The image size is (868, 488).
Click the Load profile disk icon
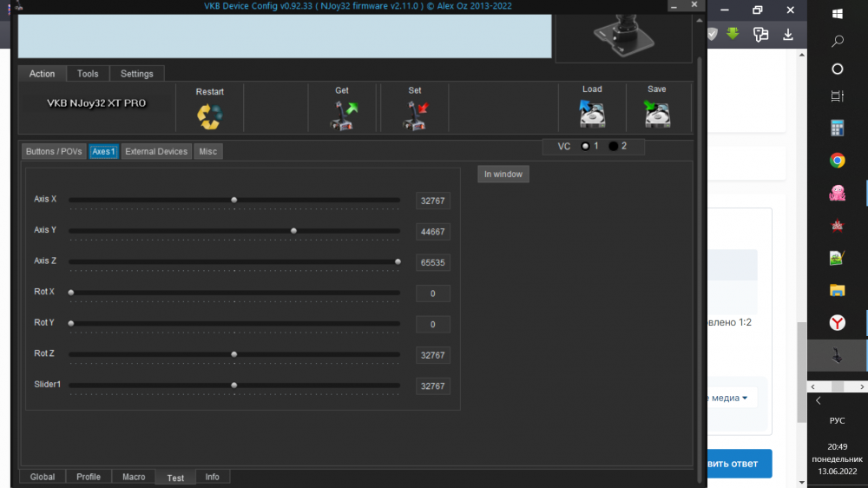click(592, 114)
